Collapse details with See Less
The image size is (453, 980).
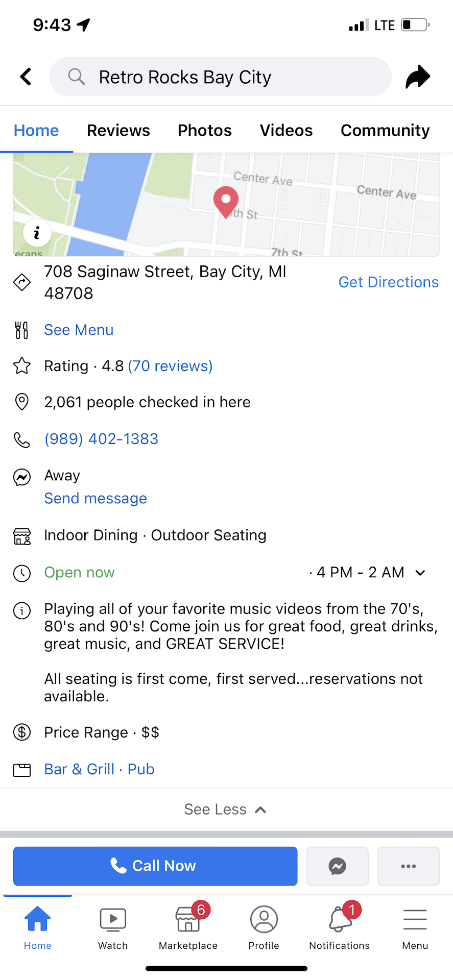pos(226,810)
